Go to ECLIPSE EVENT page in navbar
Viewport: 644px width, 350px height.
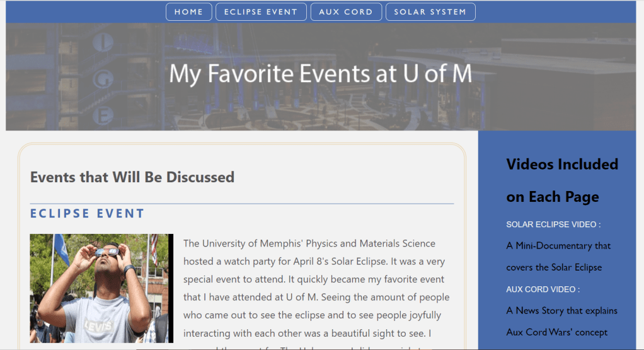tap(261, 12)
